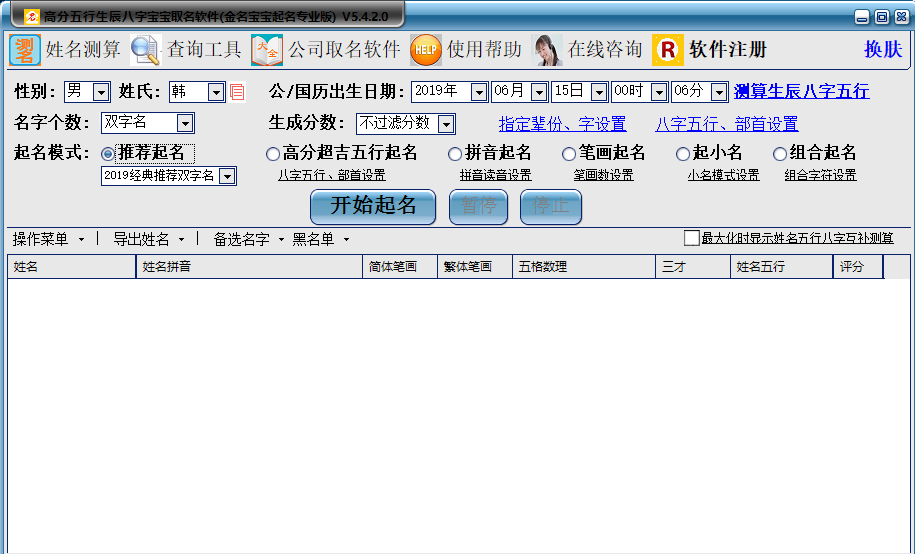Open the 姓名测算 name analysis icon
915x554 pixels.
click(x=25, y=50)
